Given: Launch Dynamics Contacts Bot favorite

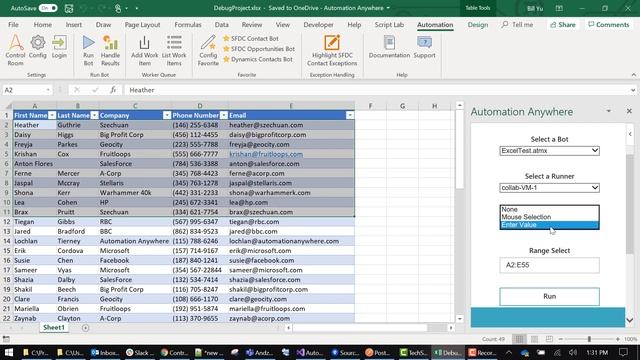Looking at the screenshot, I should 258,59.
